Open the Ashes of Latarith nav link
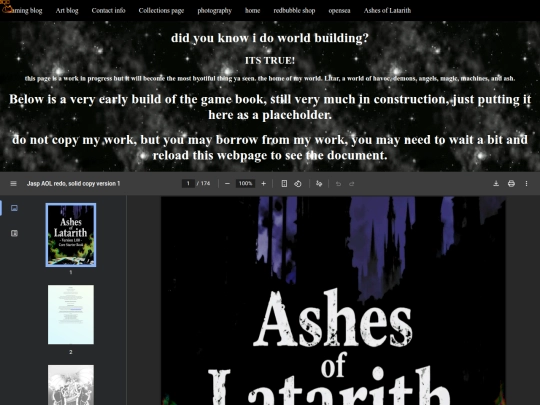The height and width of the screenshot is (405, 540). (x=387, y=10)
